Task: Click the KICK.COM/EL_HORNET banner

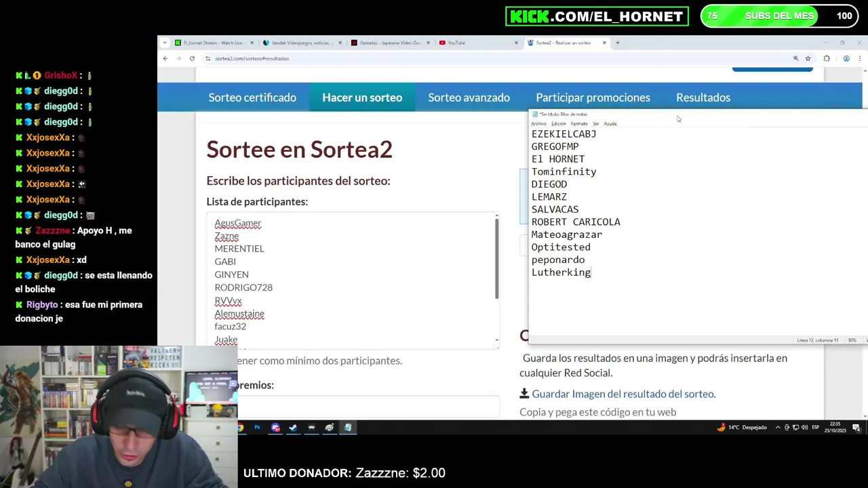Action: click(597, 16)
